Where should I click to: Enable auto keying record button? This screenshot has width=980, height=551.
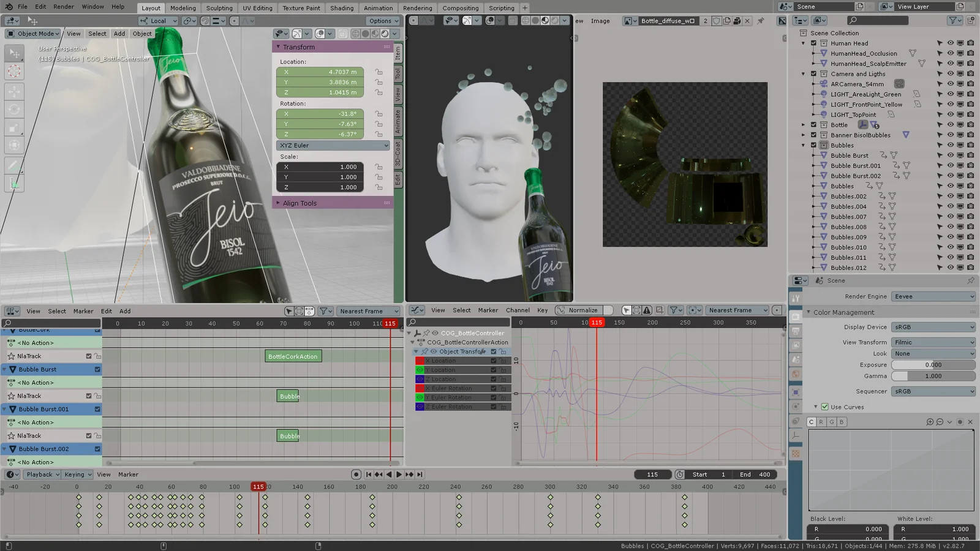pyautogui.click(x=356, y=474)
